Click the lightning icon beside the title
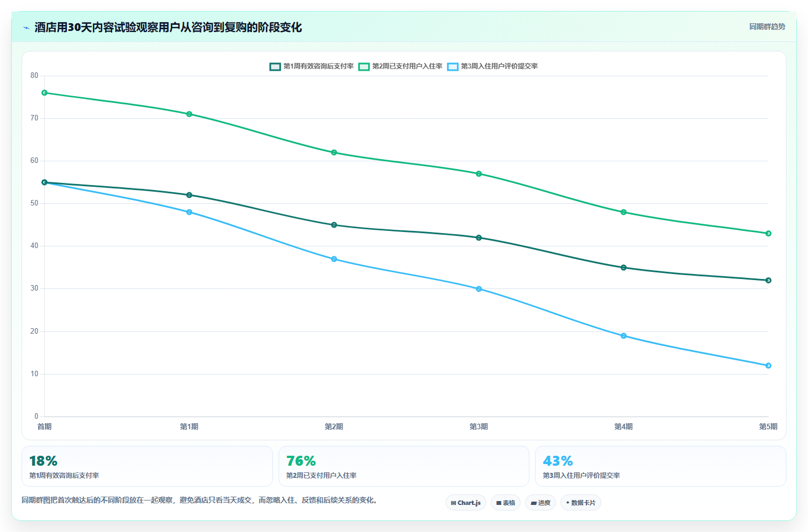Screen dimensions: 808x532 26,28
